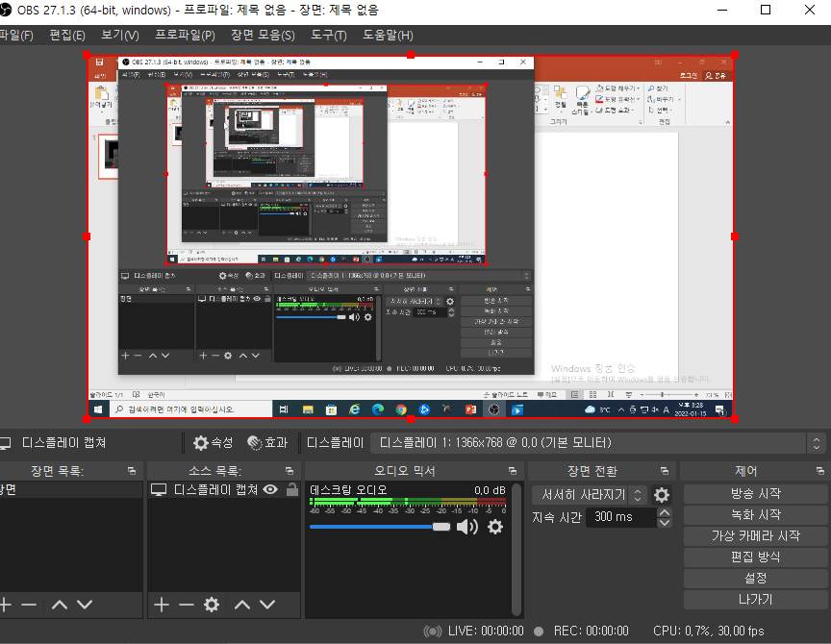Pop out the 소스 목록 dock
Image resolution: width=831 pixels, height=644 pixels.
click(x=290, y=471)
